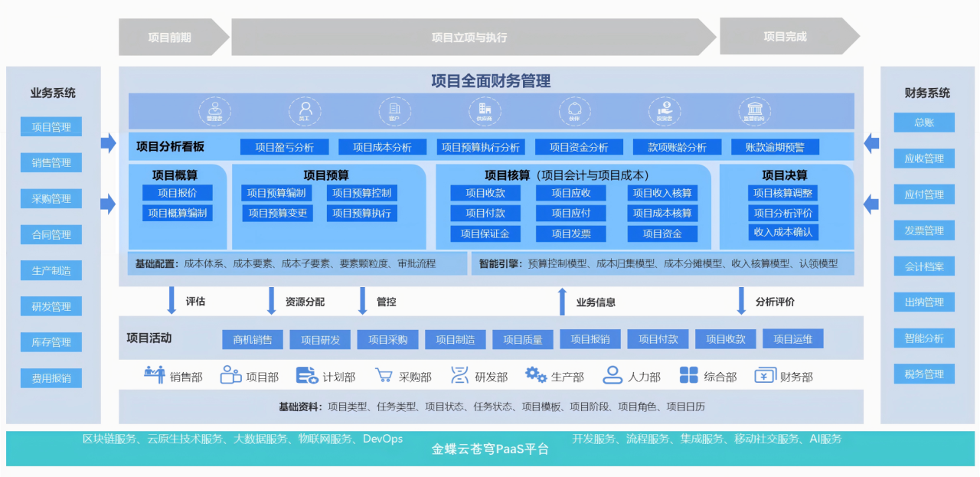This screenshot has width=980, height=477.
Task: Open 项目盈亏分析 on the dashboard row
Action: pos(284,147)
